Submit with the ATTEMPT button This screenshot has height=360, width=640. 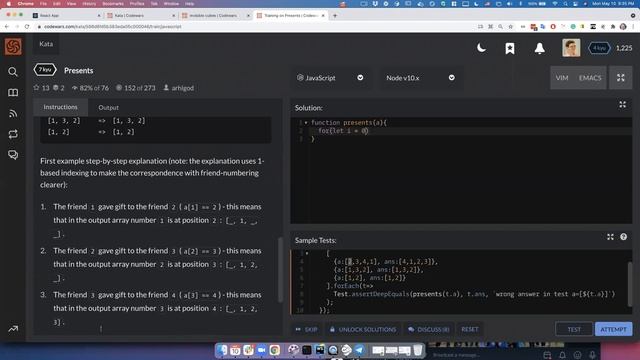(x=613, y=329)
